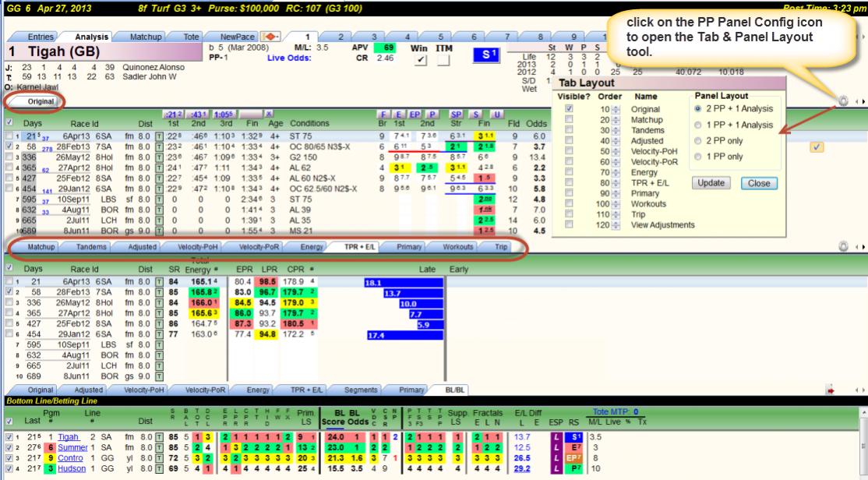868x480 pixels.
Task: Click the F pace filter button
Action: [383, 115]
